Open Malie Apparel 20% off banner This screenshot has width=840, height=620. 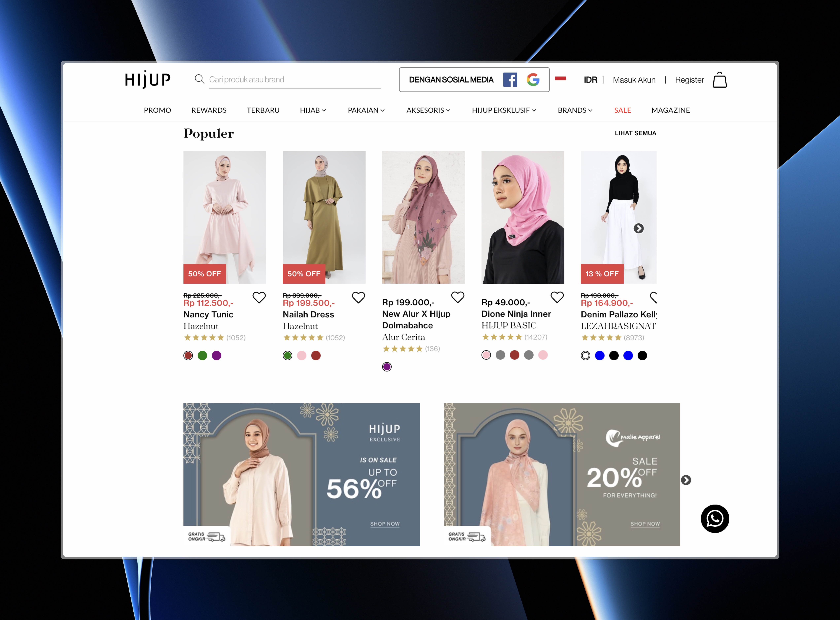[561, 474]
